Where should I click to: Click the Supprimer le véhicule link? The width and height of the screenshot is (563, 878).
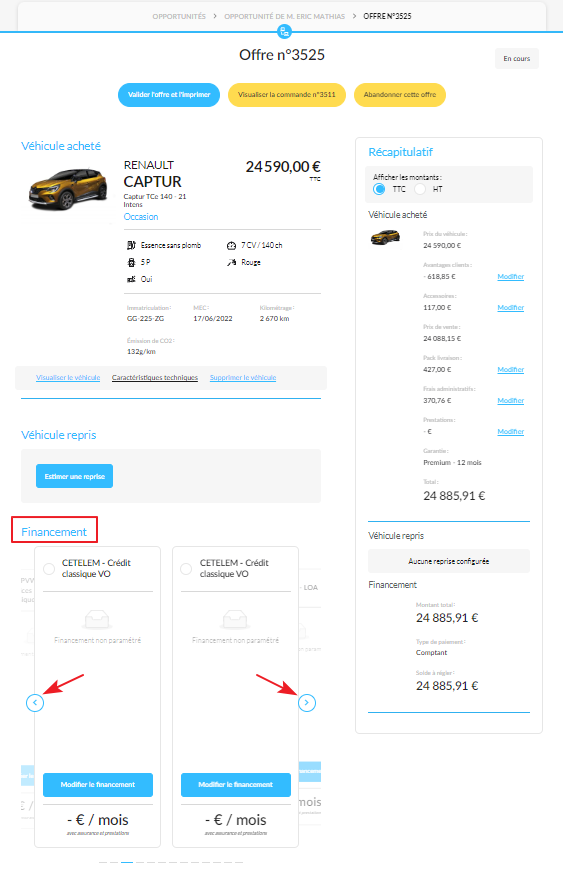pyautogui.click(x=243, y=377)
